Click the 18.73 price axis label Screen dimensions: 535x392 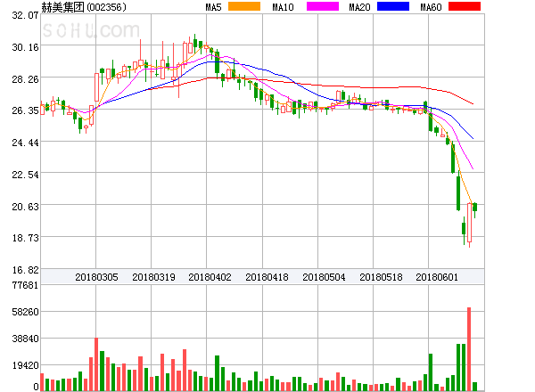(x=25, y=238)
